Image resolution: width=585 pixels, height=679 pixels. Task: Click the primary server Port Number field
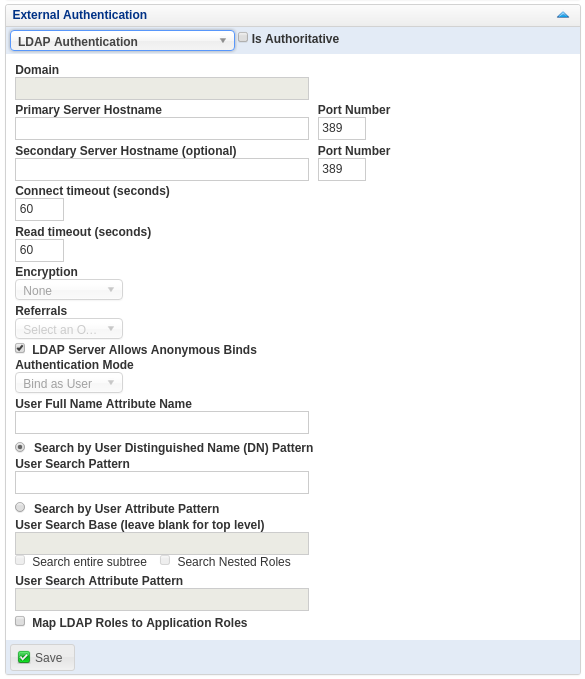342,129
